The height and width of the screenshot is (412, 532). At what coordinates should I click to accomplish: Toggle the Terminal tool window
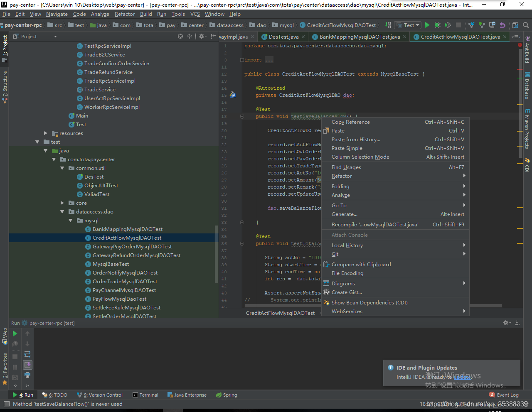coord(145,395)
